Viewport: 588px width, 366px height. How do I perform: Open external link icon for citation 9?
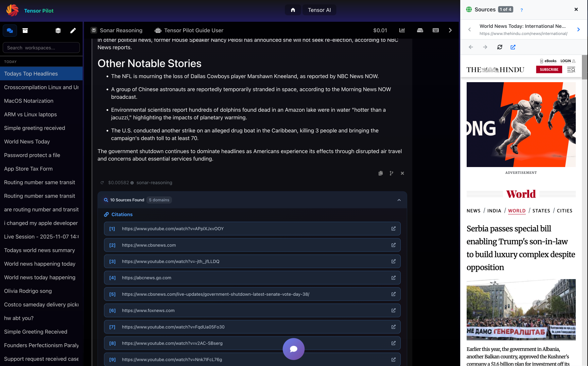point(393,360)
